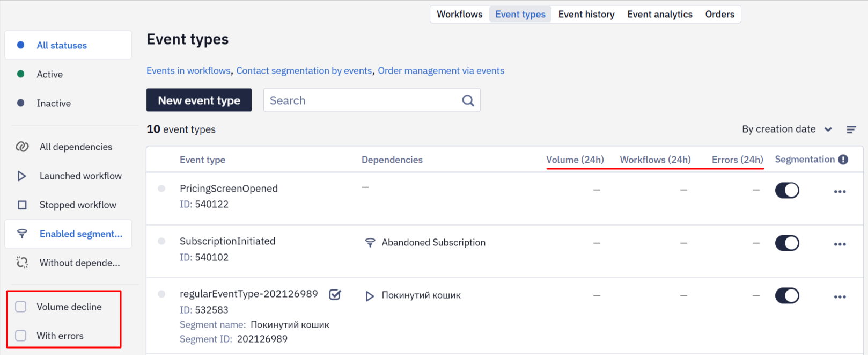Open more options for PricingScreenOpened

click(840, 192)
